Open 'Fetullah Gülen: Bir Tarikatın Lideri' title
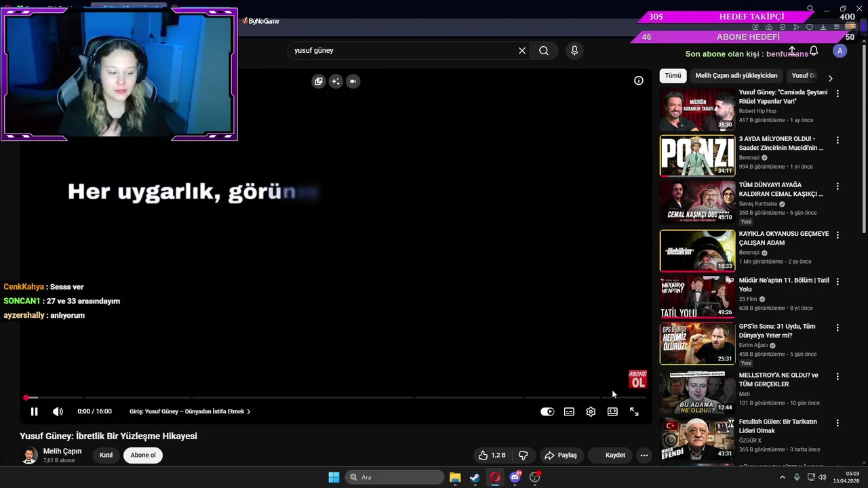The width and height of the screenshot is (868, 488). point(778,426)
